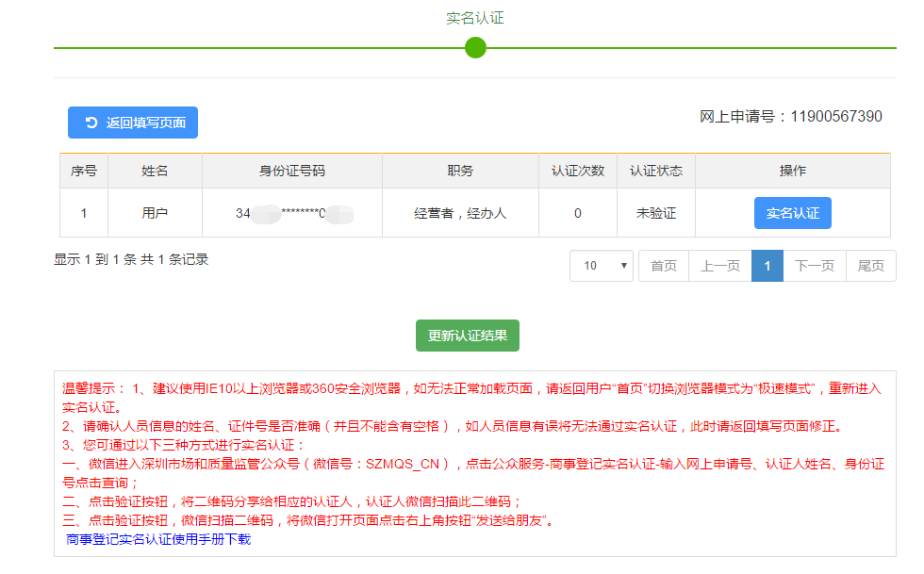This screenshot has width=924, height=574.
Task: Click the 经营者，经办人 cell
Action: (x=460, y=213)
